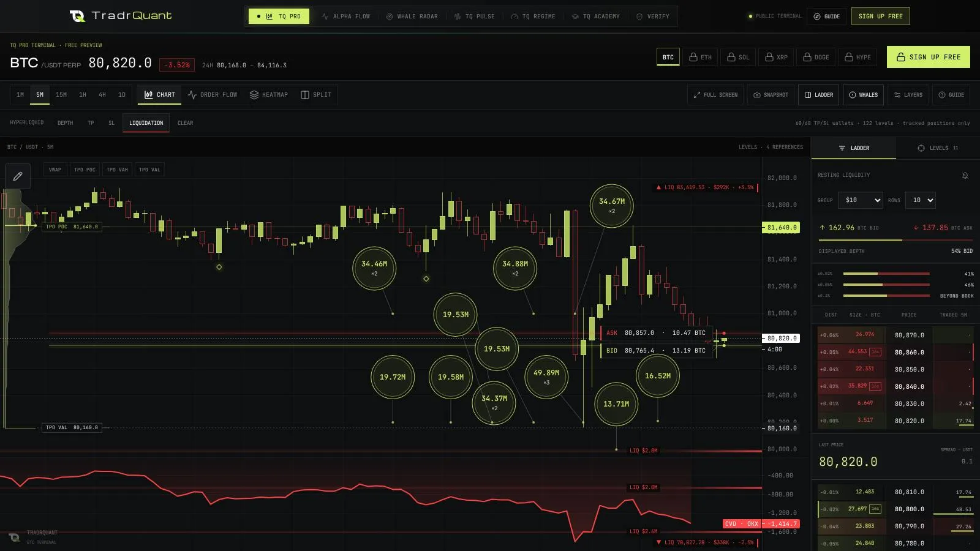Screen dimensions: 980x551
Task: Open the Guide in top navigation
Action: 826,17
